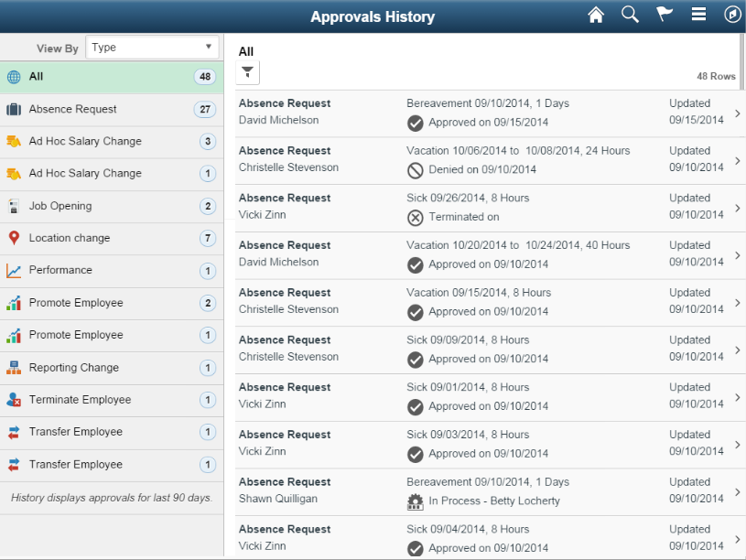The height and width of the screenshot is (560, 746).
Task: Open Vicki Zinn's terminated Sick request
Action: coord(736,207)
